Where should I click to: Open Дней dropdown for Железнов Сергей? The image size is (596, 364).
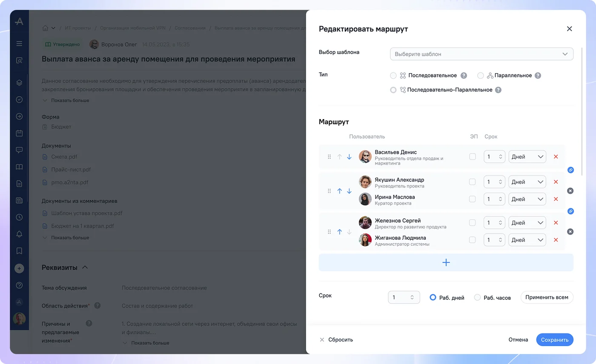(527, 223)
